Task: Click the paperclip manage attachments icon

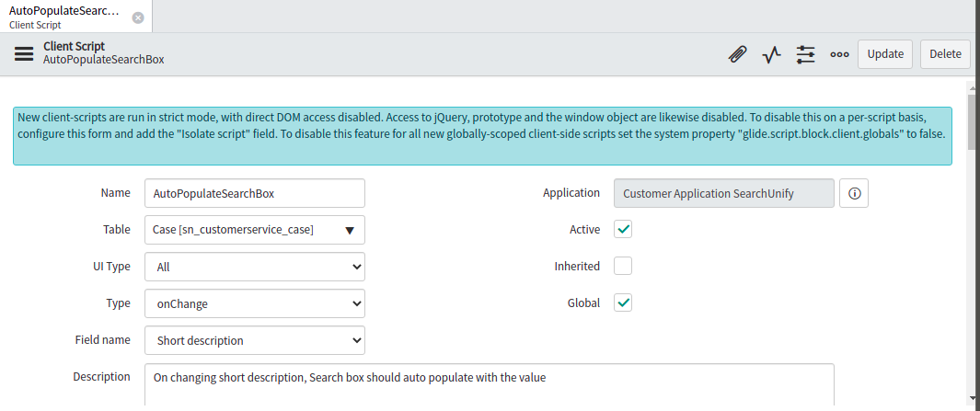Action: (x=737, y=54)
